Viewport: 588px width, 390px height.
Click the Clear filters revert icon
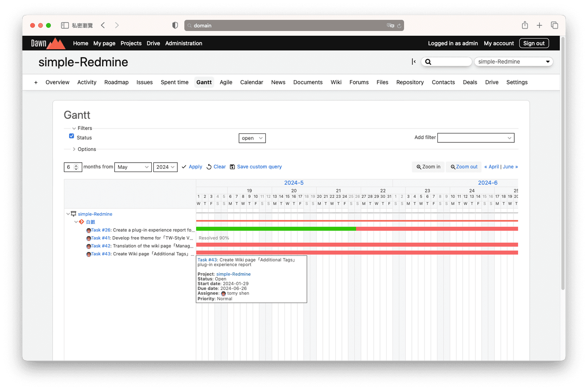click(x=209, y=167)
